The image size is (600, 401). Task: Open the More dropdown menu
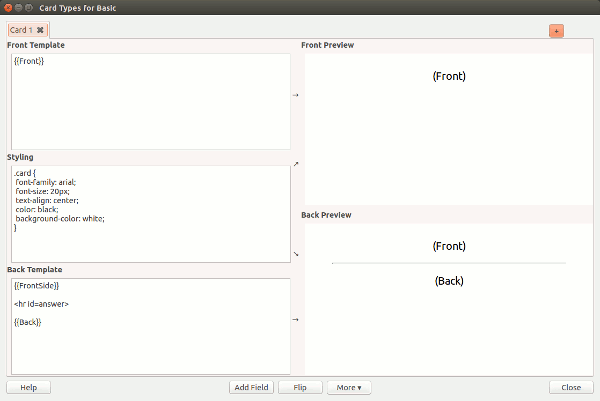point(349,387)
